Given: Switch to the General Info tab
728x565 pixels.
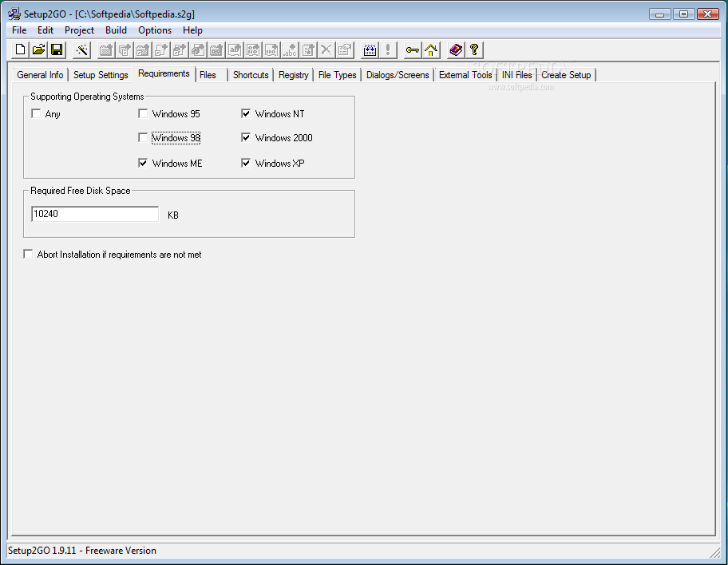Looking at the screenshot, I should [x=40, y=75].
